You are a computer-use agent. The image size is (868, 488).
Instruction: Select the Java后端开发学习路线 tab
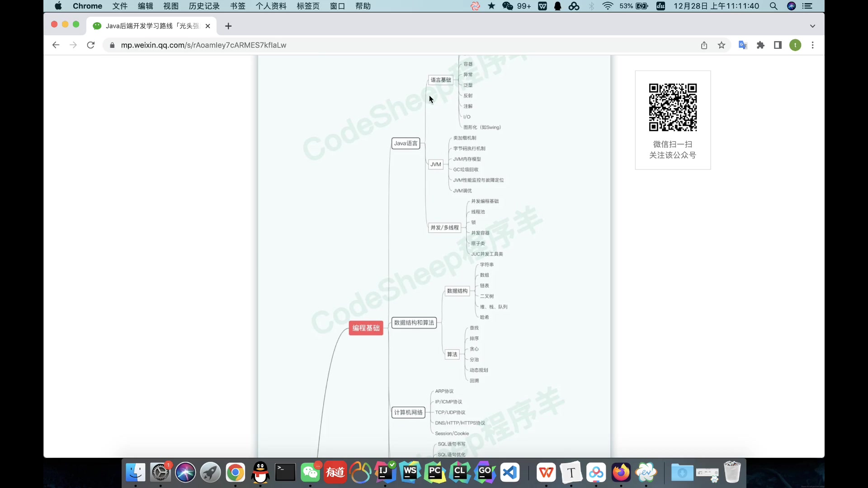coord(151,26)
